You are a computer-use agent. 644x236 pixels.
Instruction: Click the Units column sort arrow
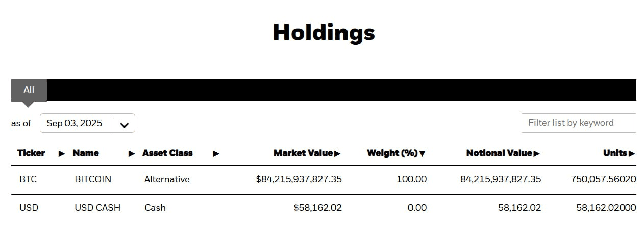coord(632,153)
